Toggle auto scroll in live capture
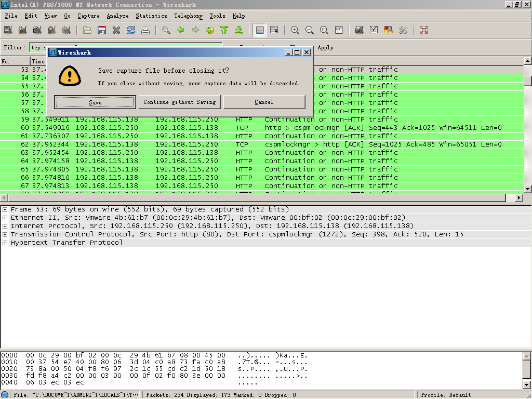This screenshot has width=532, height=399. pyautogui.click(x=274, y=30)
